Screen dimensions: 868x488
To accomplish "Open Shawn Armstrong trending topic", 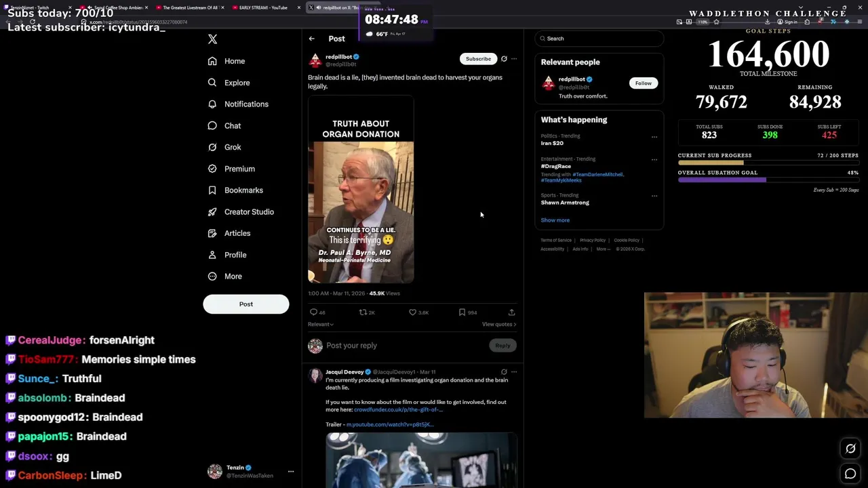I will coord(565,203).
